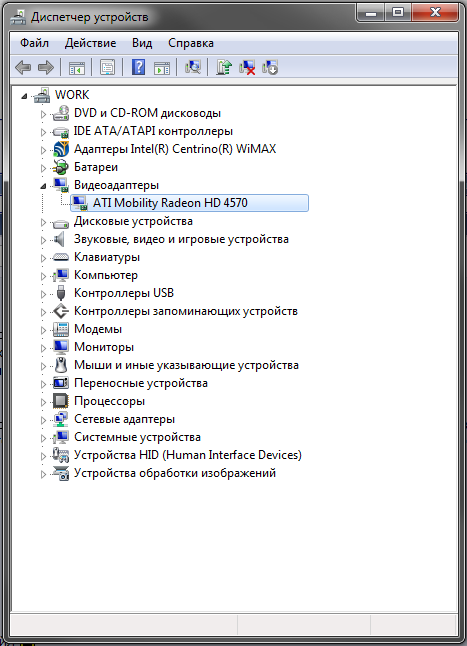The height and width of the screenshot is (646, 467).
Task: Click Scan for hardware changes icon
Action: click(x=193, y=67)
